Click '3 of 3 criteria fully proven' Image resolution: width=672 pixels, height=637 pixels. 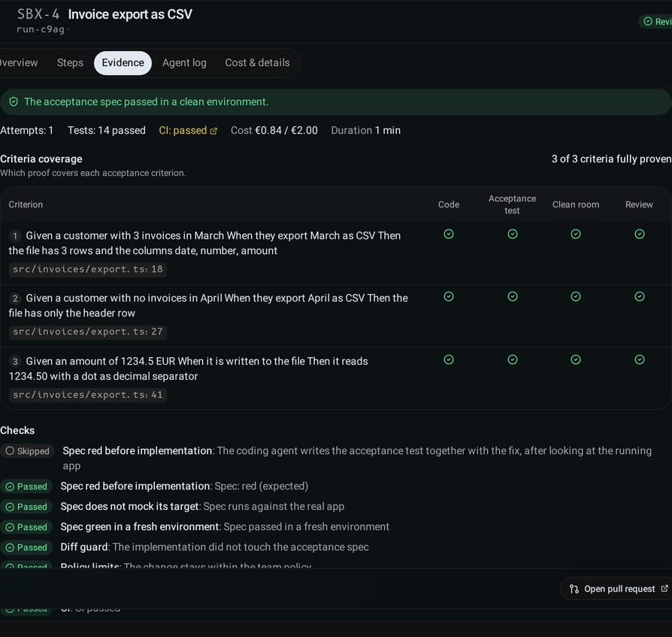point(612,159)
